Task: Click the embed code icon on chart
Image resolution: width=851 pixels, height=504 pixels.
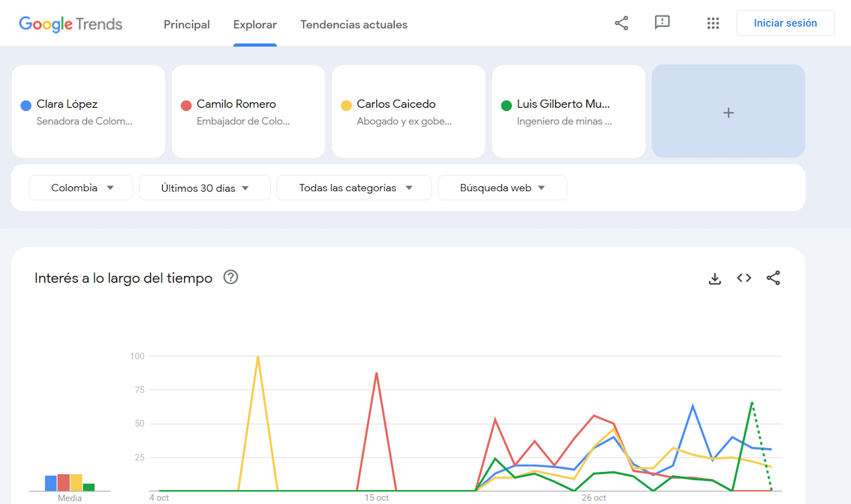Action: click(x=744, y=278)
